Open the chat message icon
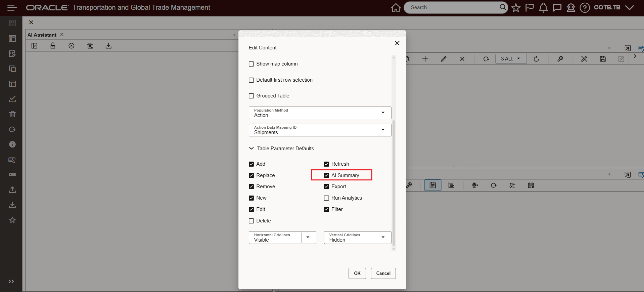The image size is (644, 292). [557, 7]
